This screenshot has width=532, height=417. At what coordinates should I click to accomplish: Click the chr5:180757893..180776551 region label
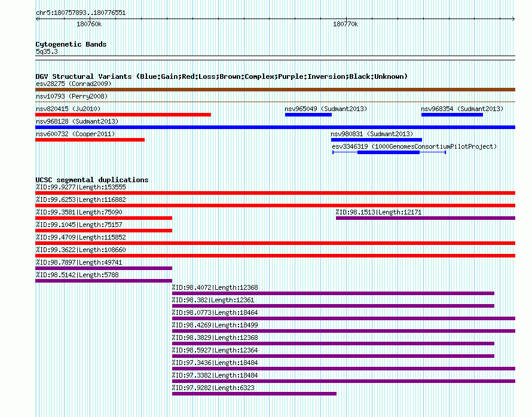81,13
